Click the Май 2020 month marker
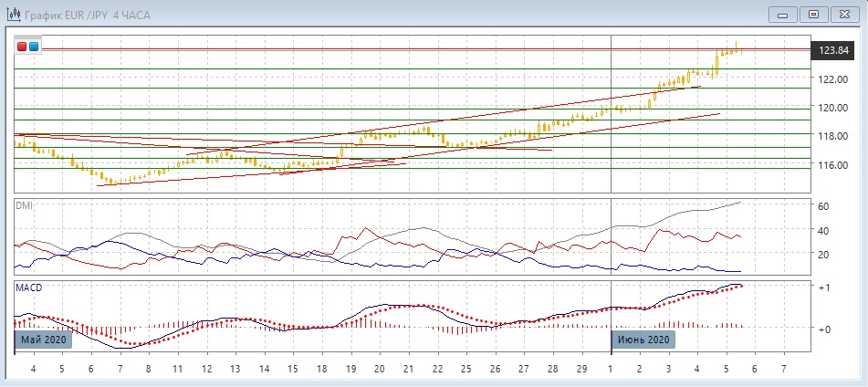 point(42,340)
